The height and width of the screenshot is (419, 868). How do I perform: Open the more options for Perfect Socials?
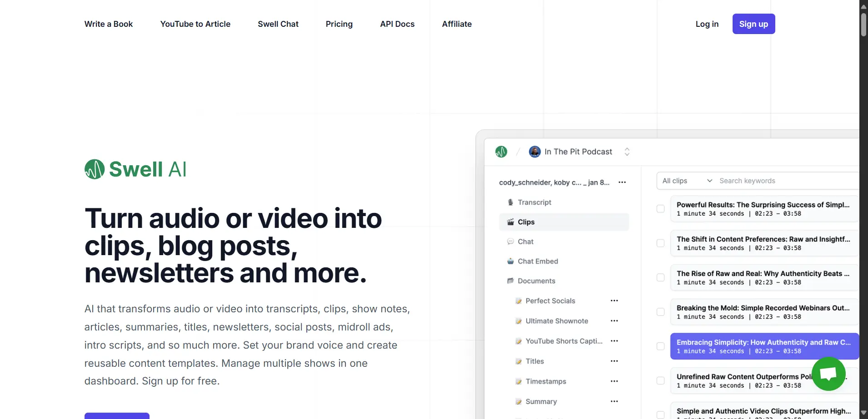point(614,301)
